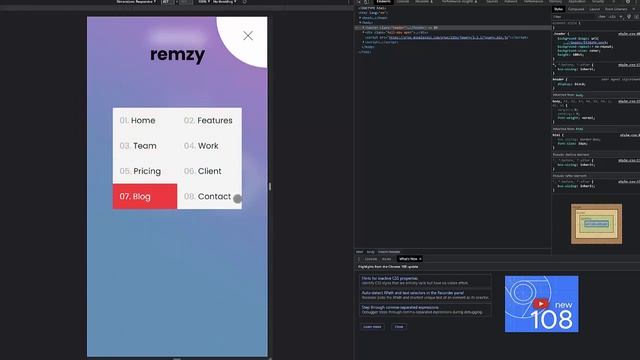
Task: Click the highlighted Blog menu item
Action: coord(144,196)
